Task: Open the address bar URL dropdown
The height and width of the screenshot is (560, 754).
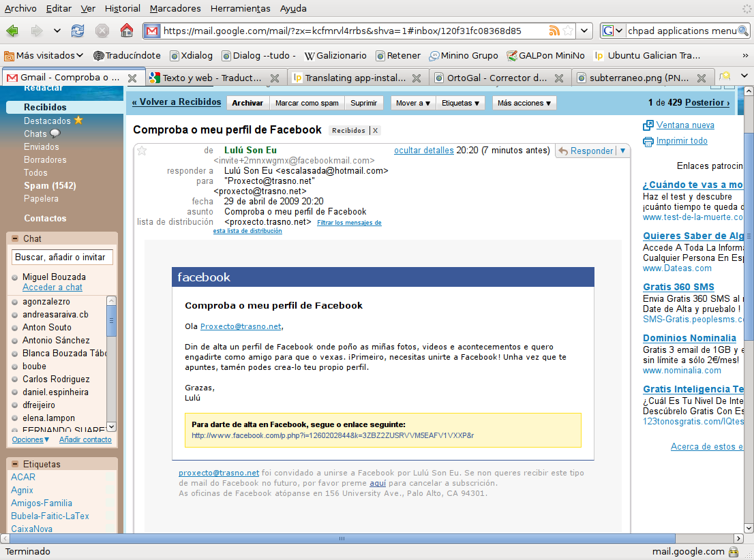Action: [x=584, y=31]
